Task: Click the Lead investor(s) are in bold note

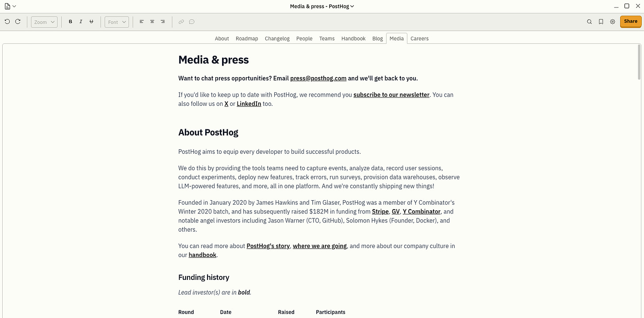Action: 215,293
